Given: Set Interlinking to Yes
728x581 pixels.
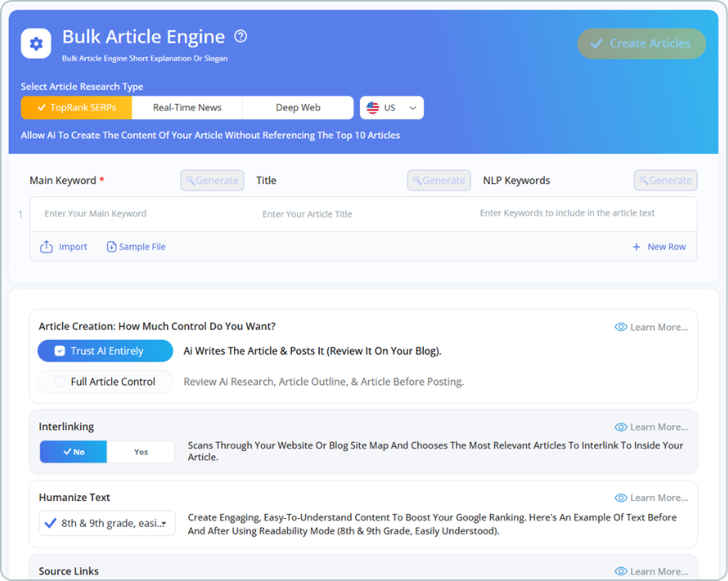Looking at the screenshot, I should pos(140,452).
